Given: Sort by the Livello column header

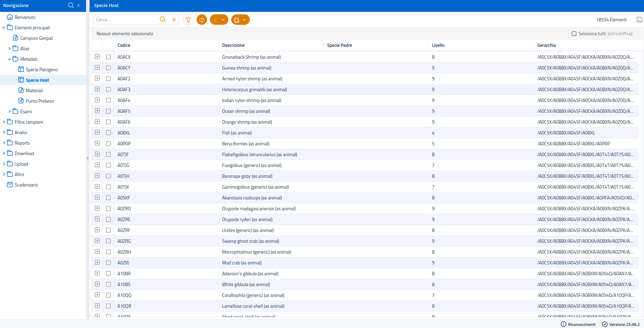Looking at the screenshot, I should pos(438,45).
